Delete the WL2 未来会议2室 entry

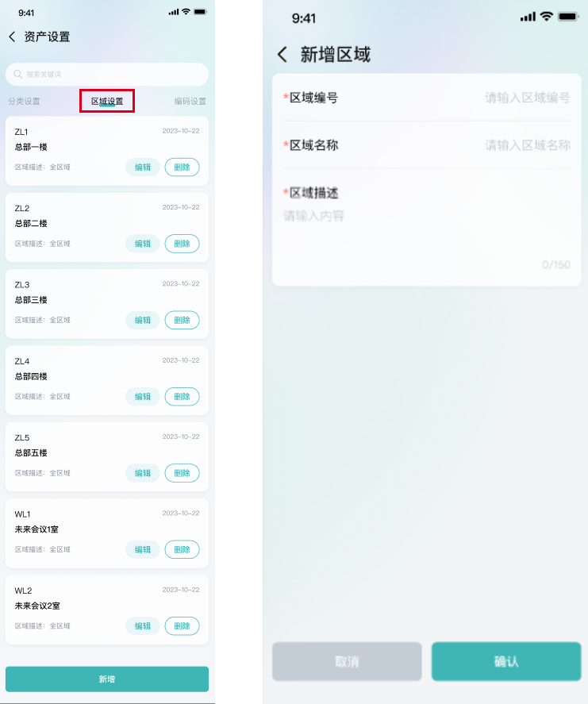182,626
